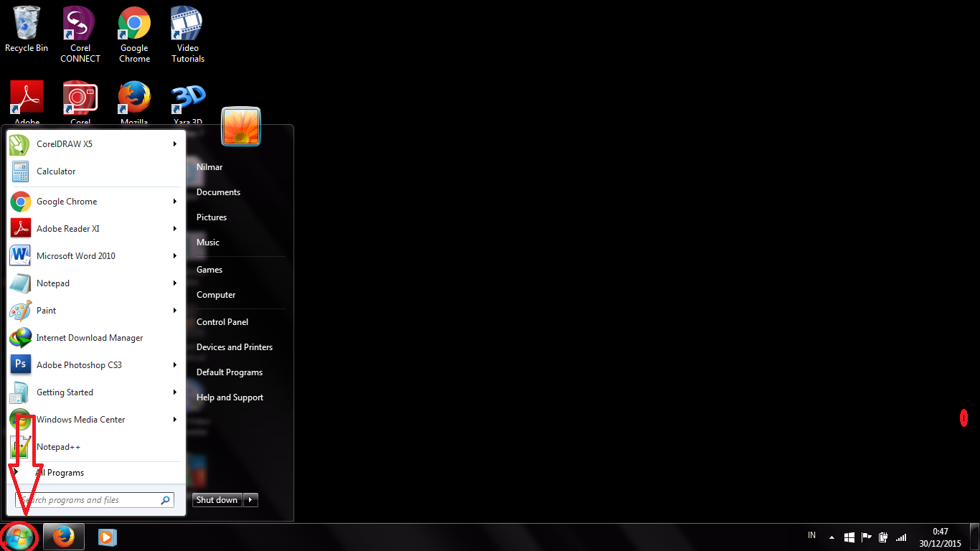The height and width of the screenshot is (551, 980).
Task: Open the media player icon on the taskbar
Action: [x=106, y=537]
